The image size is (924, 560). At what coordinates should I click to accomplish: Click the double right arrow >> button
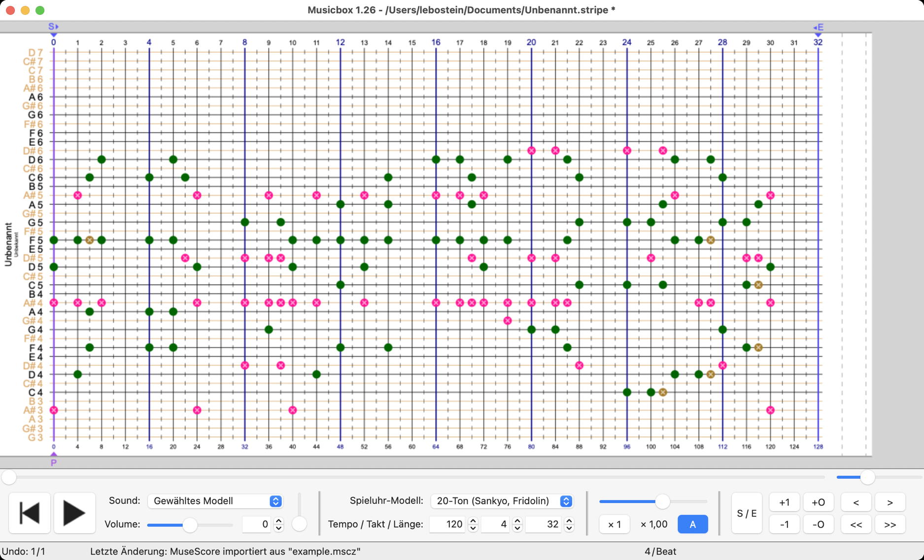click(x=890, y=525)
